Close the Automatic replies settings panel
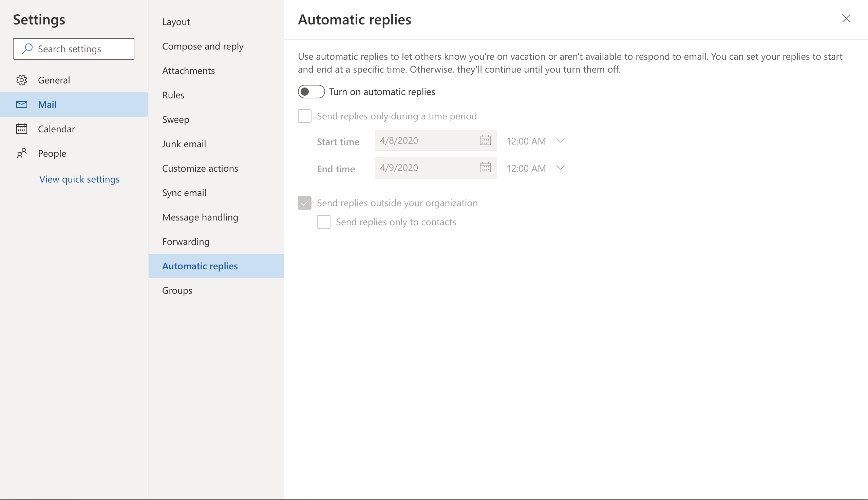Screen dimensions: 868x500 tap(846, 19)
